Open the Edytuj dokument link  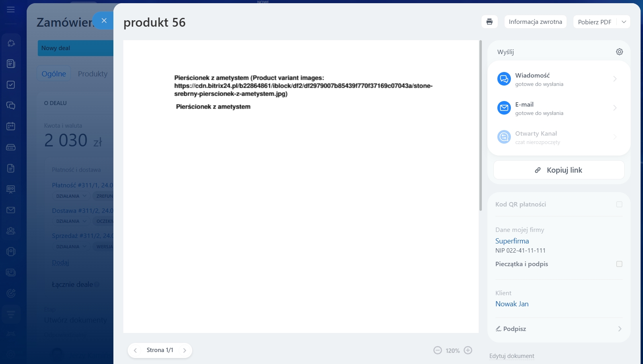click(x=512, y=356)
